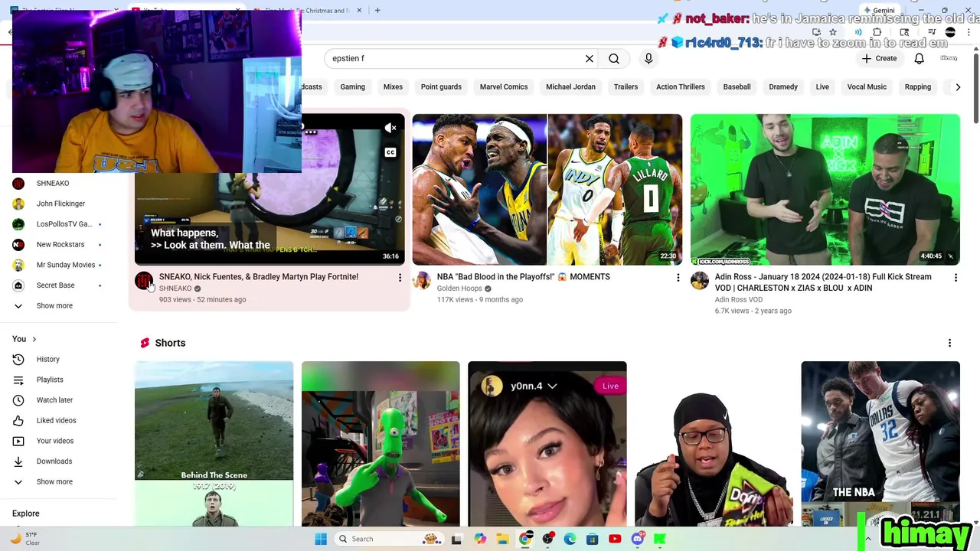980x551 pixels.
Task: Start voice search with the microphone icon
Action: [648, 59]
